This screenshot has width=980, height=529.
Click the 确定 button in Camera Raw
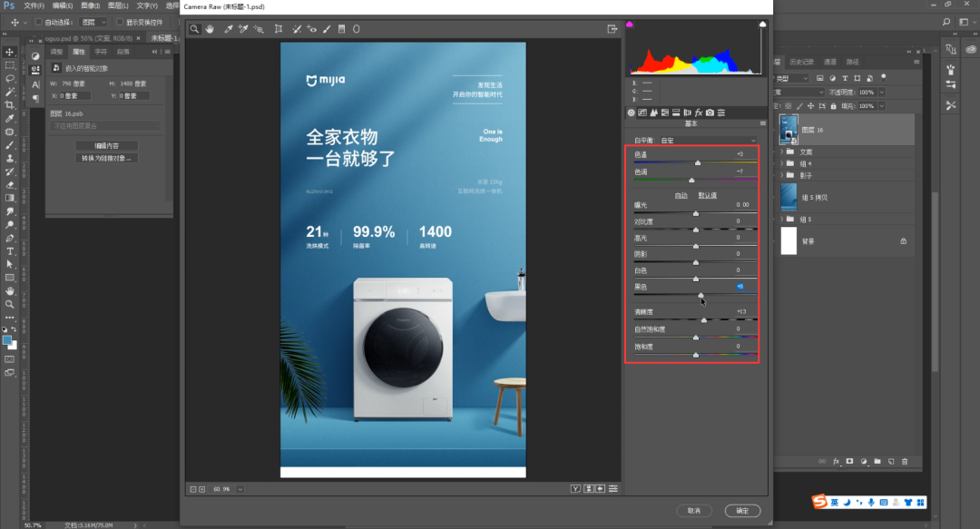[742, 511]
